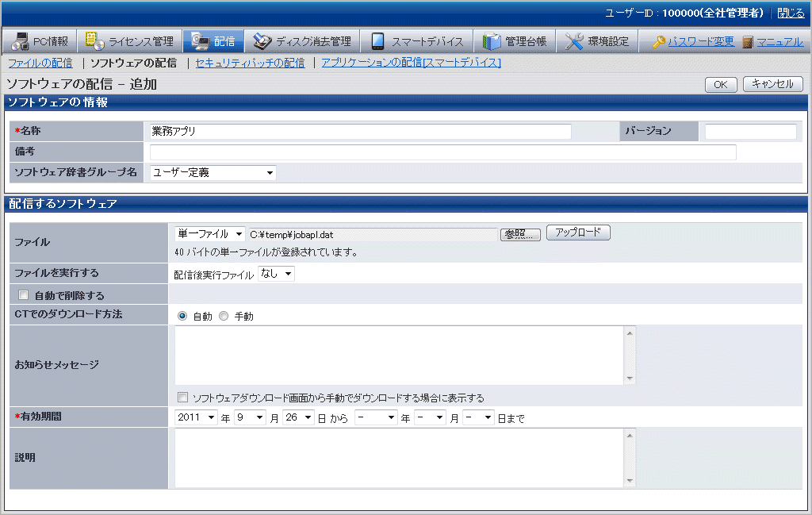Open the 配信後実行ファイル dropdown

click(x=276, y=274)
